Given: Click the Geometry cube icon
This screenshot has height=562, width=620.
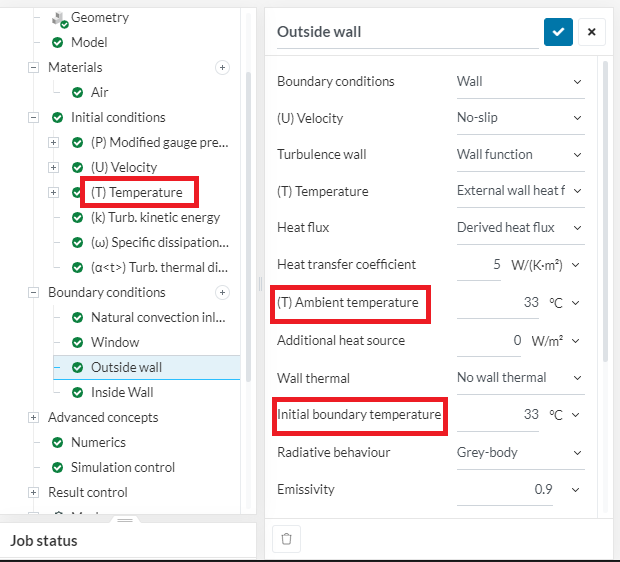Looking at the screenshot, I should [x=59, y=17].
